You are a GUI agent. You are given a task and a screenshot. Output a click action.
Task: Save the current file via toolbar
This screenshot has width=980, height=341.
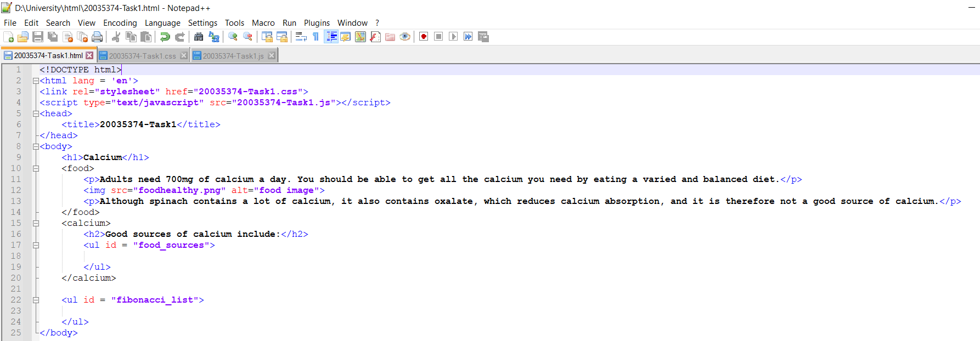tap(38, 37)
